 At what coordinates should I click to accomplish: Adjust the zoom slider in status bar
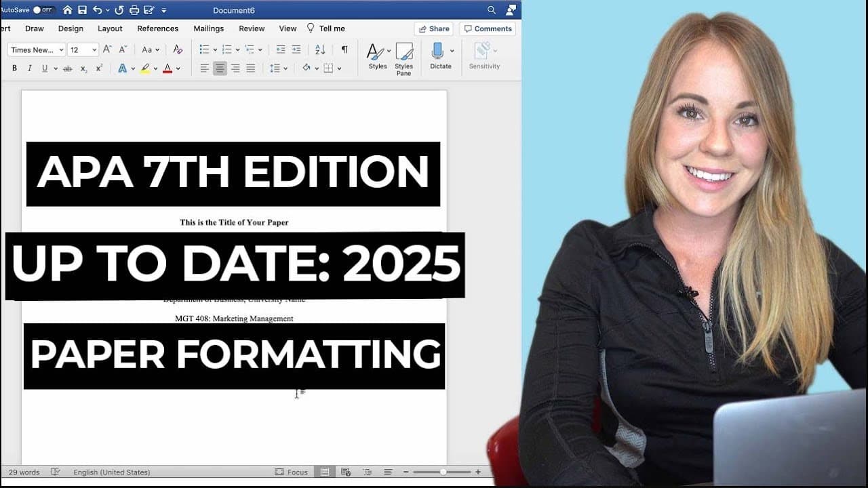(x=442, y=472)
